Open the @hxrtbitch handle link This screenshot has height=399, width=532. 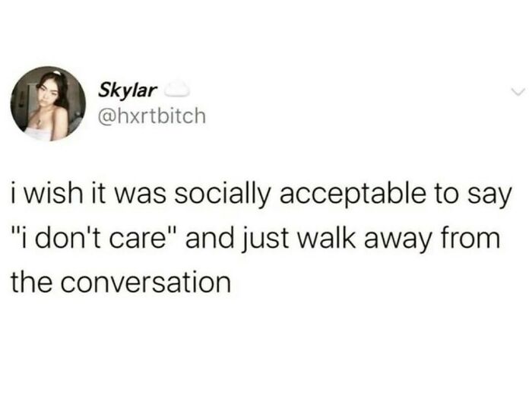(152, 116)
